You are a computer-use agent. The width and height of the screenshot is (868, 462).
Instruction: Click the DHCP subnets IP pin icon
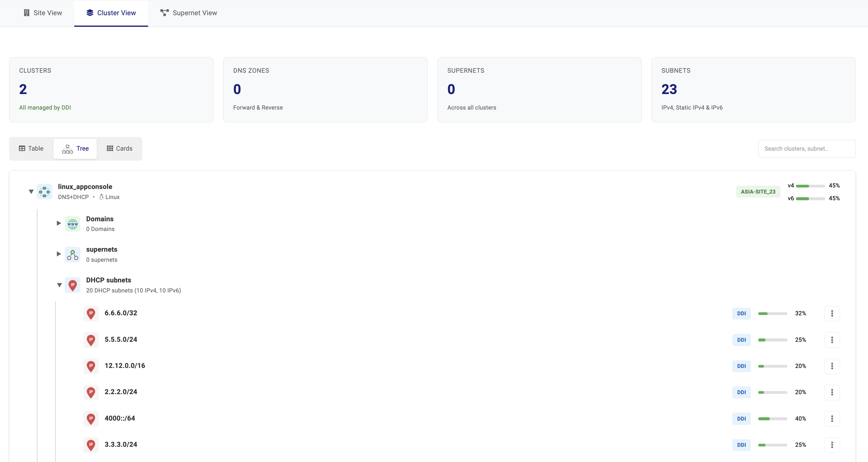(73, 285)
